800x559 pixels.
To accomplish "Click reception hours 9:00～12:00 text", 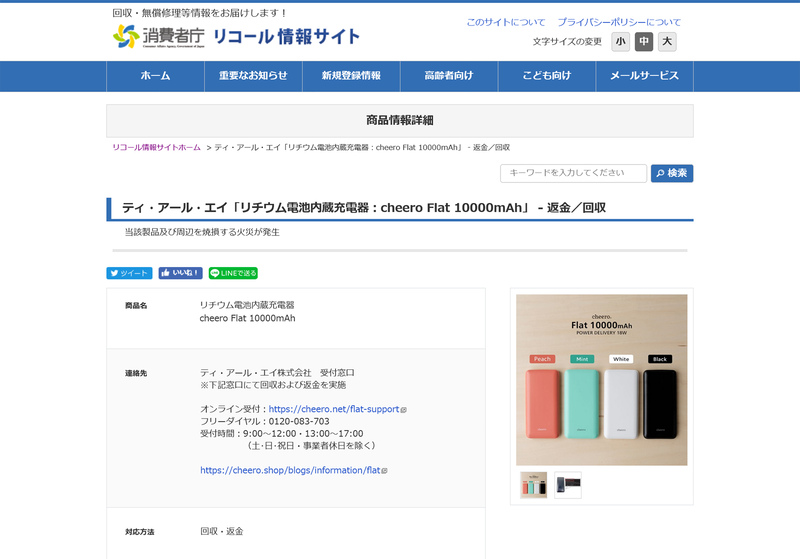I will pyautogui.click(x=269, y=434).
